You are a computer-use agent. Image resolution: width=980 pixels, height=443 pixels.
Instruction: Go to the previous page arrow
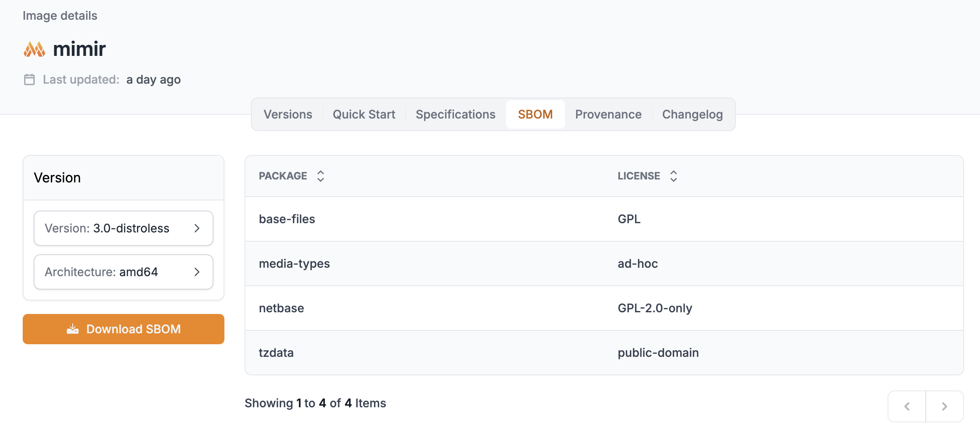pos(907,406)
